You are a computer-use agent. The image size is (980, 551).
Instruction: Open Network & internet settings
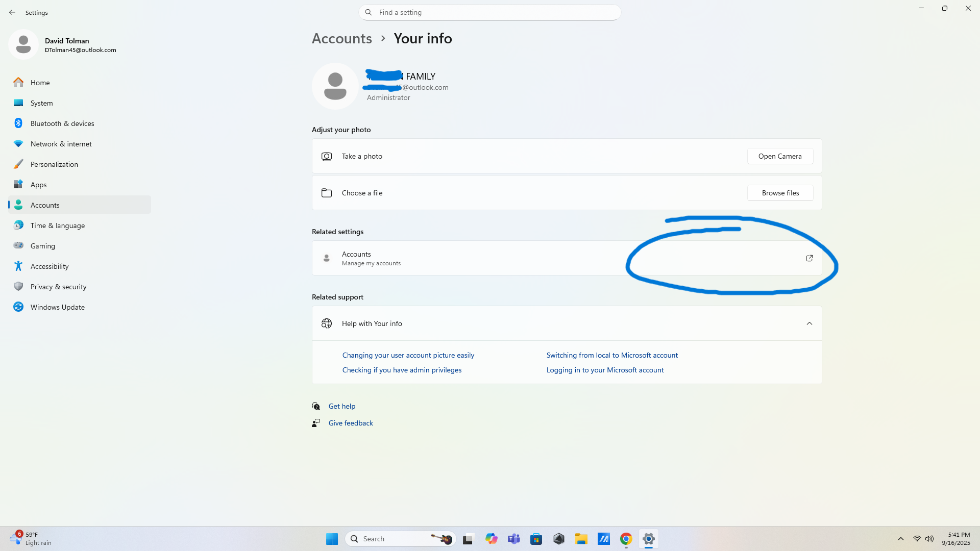(x=61, y=143)
